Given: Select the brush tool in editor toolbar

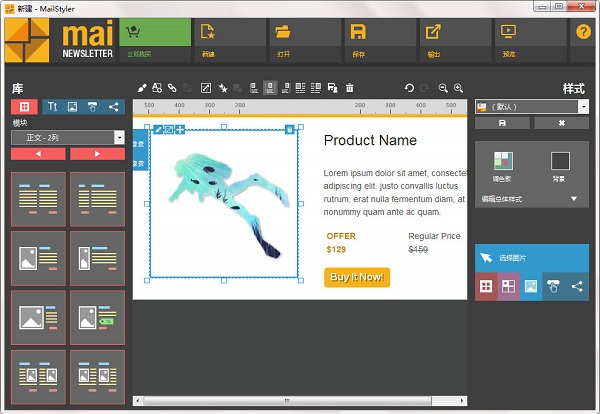Looking at the screenshot, I should (x=142, y=88).
